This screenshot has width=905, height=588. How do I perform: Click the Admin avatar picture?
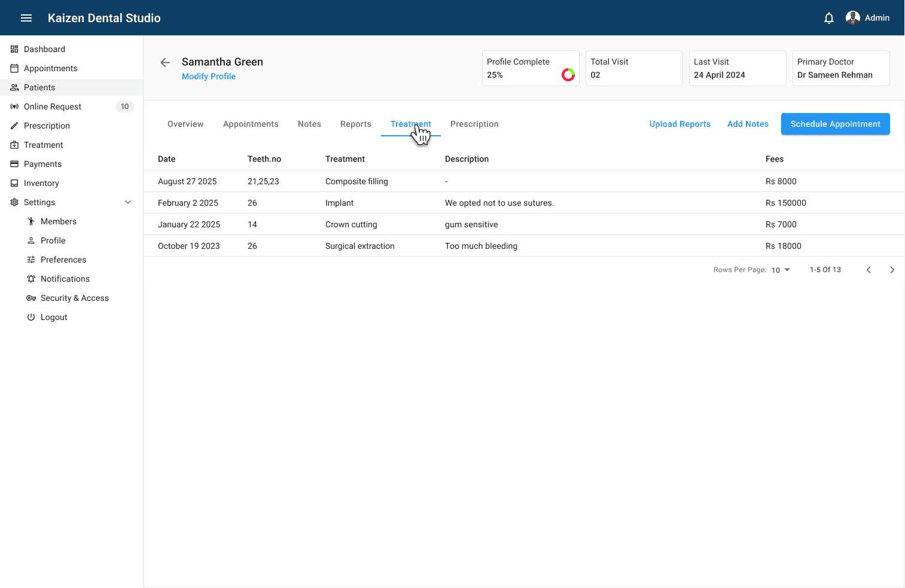point(852,18)
